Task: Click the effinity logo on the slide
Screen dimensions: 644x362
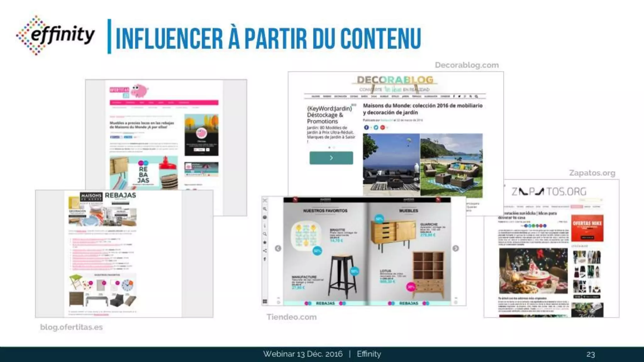Action: click(x=55, y=35)
